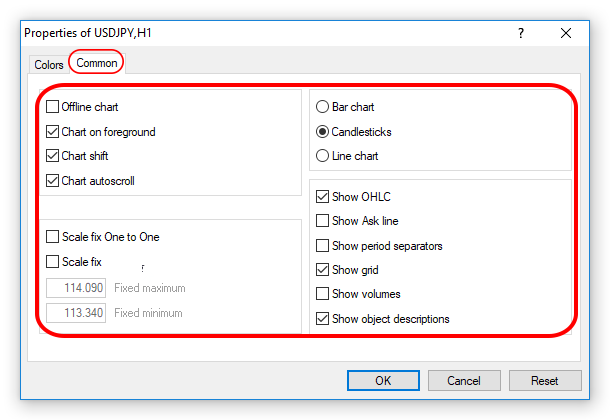610x420 pixels.
Task: Click the help question mark icon
Action: tap(521, 33)
